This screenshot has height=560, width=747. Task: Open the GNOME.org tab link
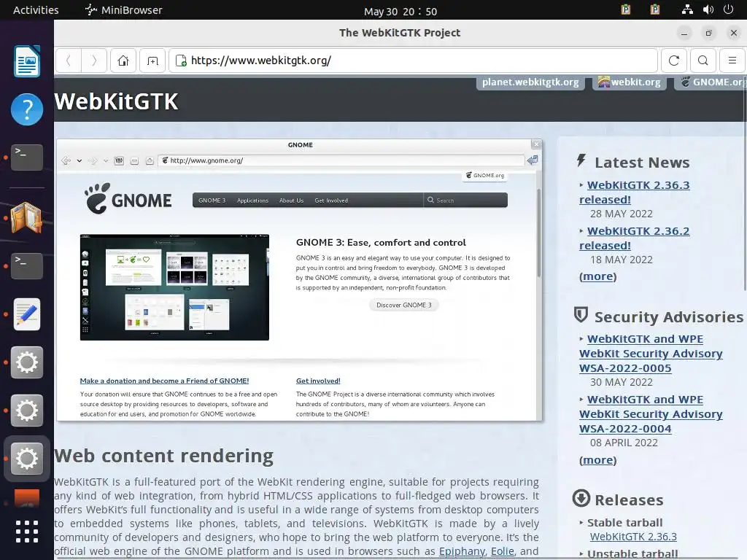coord(711,82)
